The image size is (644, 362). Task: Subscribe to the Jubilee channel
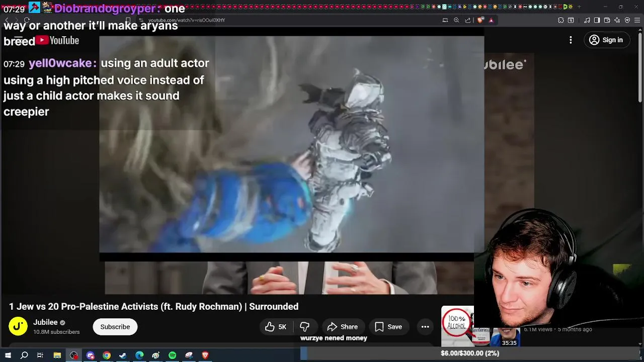coord(115,327)
